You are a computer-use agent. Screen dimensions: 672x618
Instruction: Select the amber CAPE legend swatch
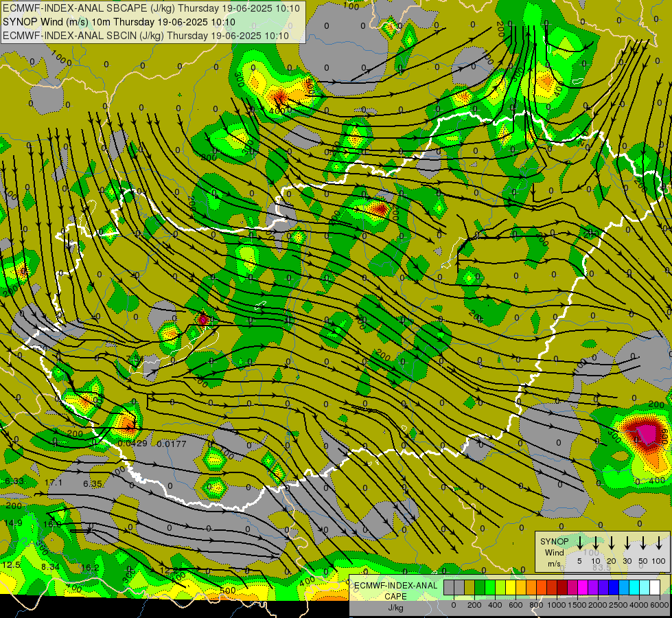(x=521, y=588)
